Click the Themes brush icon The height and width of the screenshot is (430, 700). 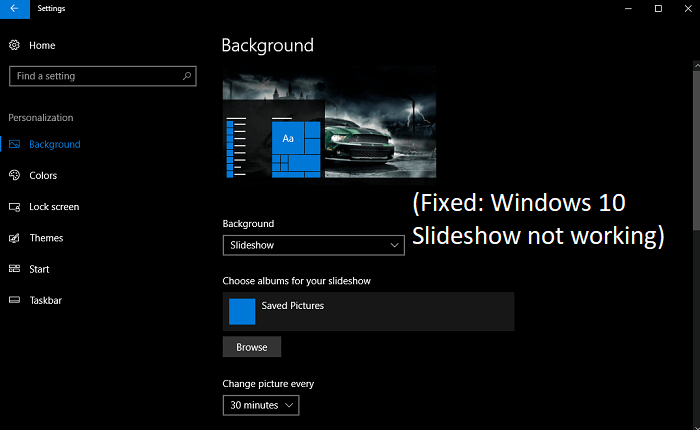pyautogui.click(x=14, y=238)
